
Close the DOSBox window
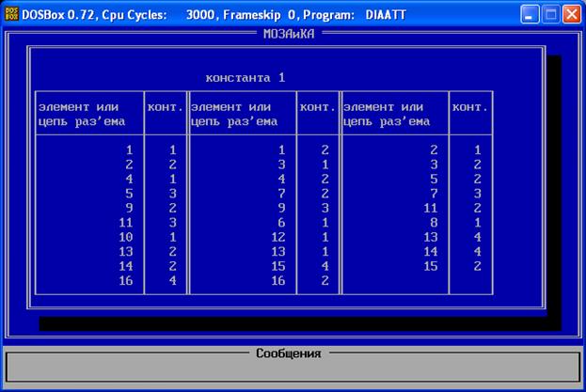tap(572, 13)
